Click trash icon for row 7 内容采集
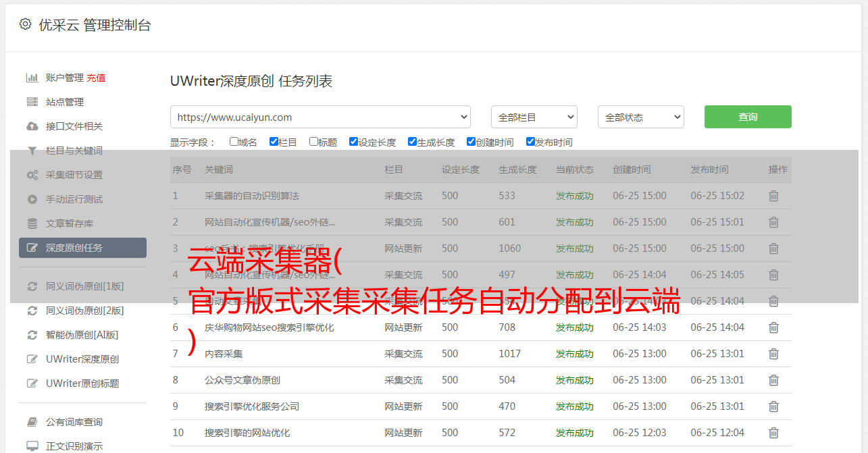The width and height of the screenshot is (868, 453). [773, 354]
